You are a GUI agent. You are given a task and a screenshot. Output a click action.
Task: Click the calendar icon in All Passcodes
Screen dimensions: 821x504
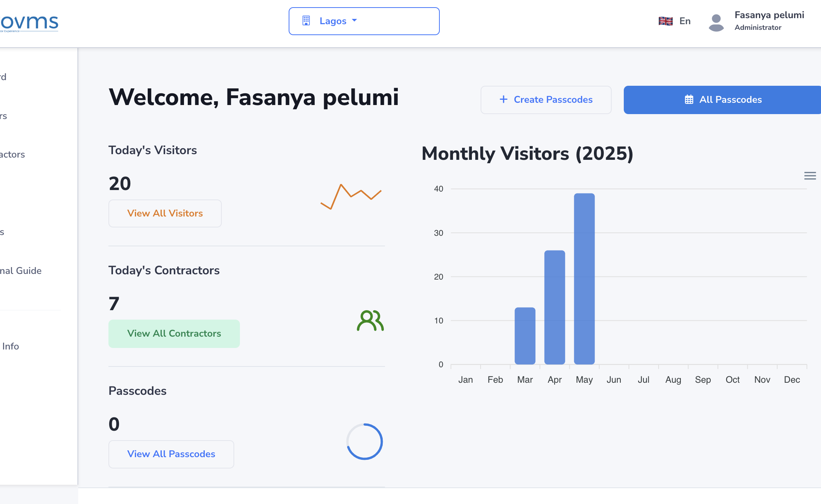[689, 100]
